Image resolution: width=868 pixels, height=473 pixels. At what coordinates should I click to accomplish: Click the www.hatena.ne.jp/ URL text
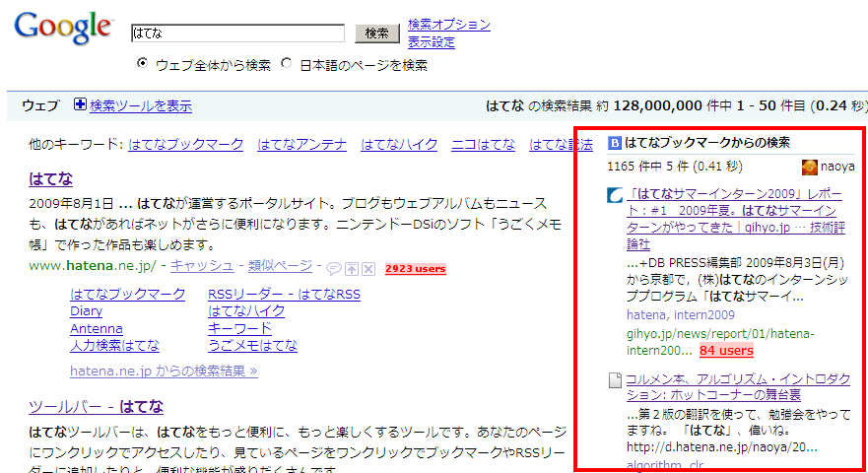pos(93,266)
